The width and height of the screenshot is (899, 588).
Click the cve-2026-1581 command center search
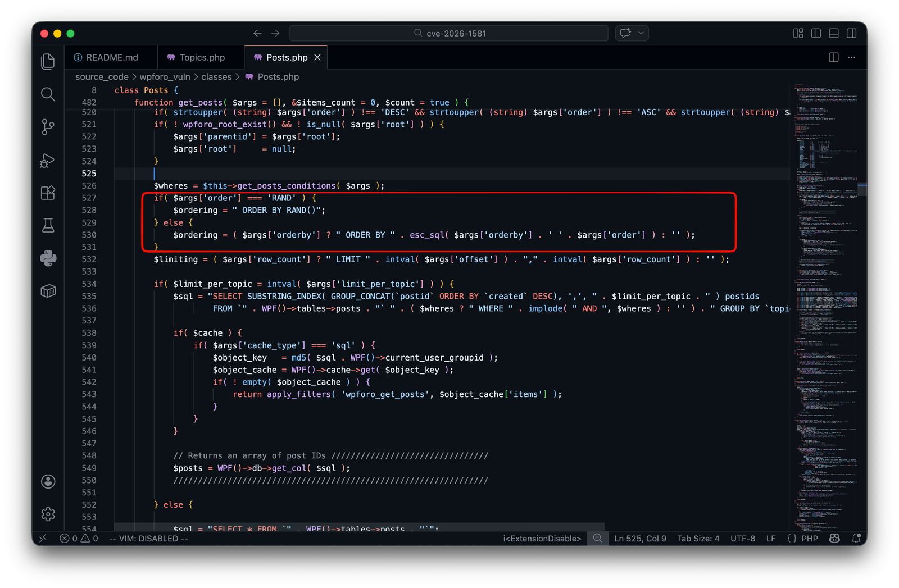click(449, 33)
